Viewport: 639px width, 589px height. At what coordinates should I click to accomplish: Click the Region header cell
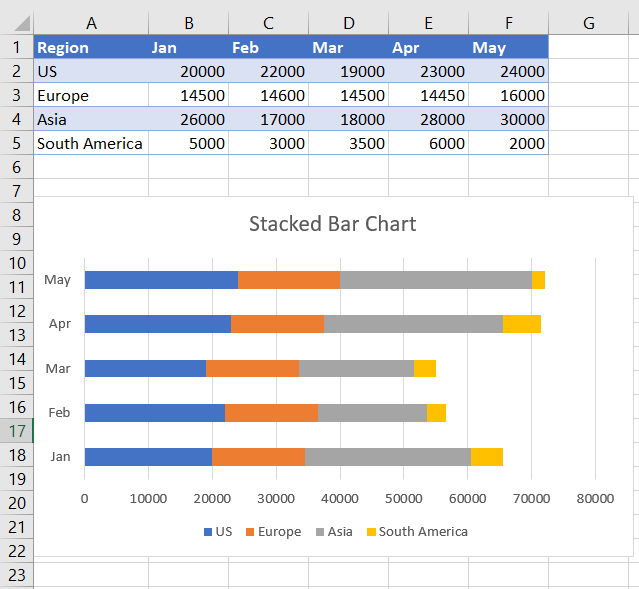pyautogui.click(x=91, y=47)
